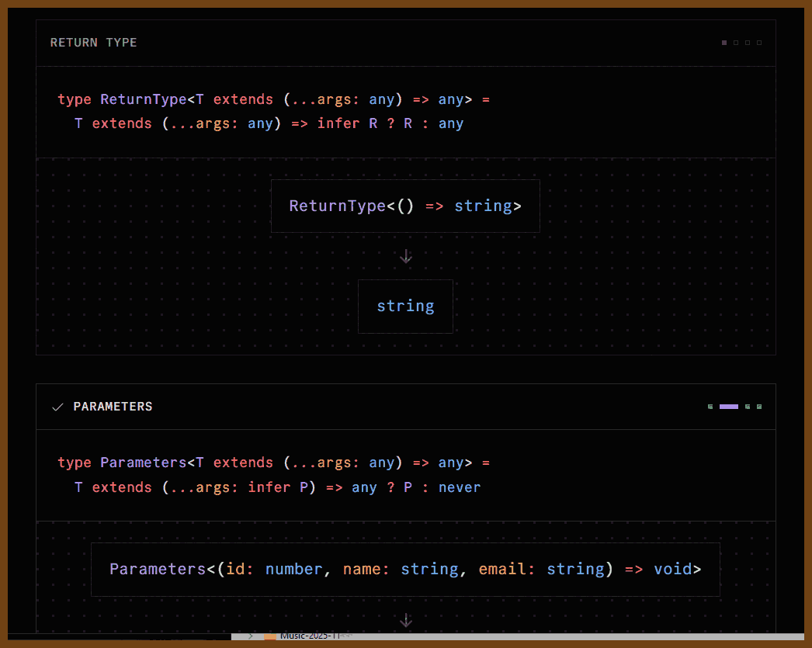Click the first green step dot in Parameters
The image size is (812, 648).
pos(710,407)
